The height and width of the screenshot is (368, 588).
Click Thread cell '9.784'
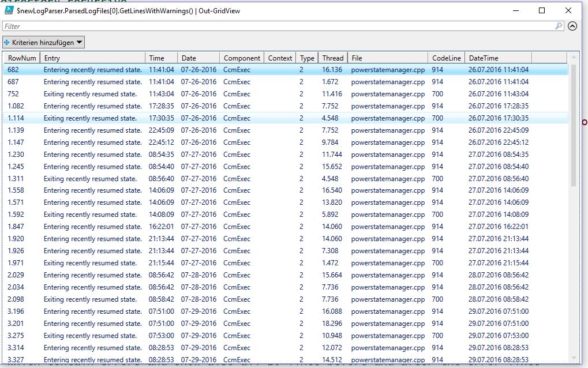pyautogui.click(x=330, y=142)
